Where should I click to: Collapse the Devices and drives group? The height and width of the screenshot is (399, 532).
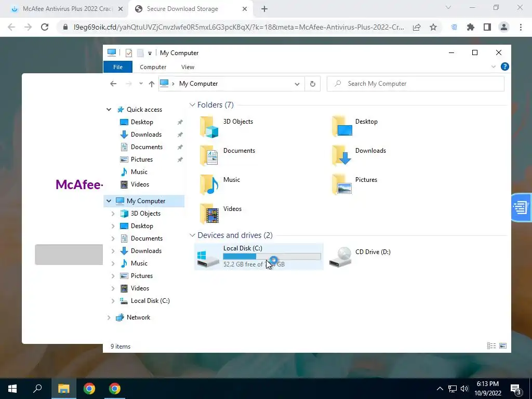[192, 235]
